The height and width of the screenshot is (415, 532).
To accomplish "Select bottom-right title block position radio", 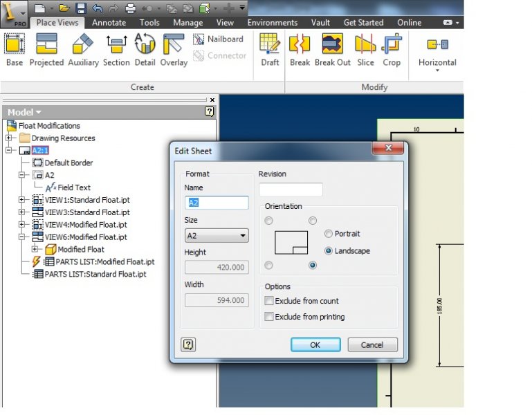I will click(313, 265).
